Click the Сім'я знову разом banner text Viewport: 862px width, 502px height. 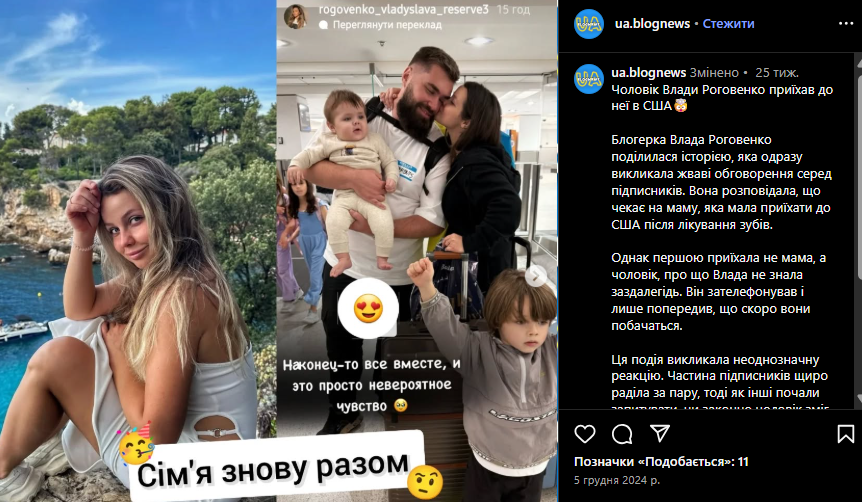coord(272,469)
